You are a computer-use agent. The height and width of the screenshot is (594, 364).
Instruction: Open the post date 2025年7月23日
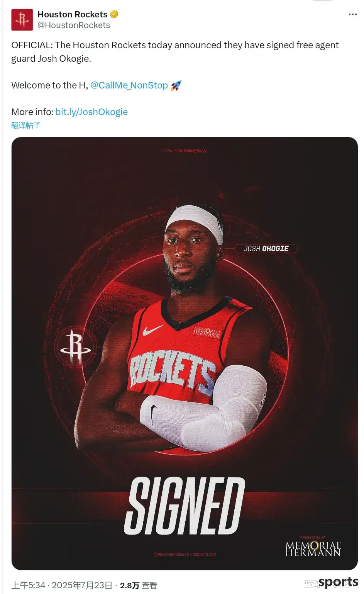point(82,586)
